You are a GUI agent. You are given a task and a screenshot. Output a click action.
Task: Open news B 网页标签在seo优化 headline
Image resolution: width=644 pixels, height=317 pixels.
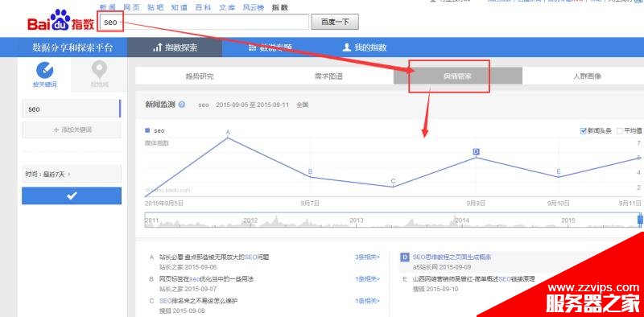[x=207, y=279]
